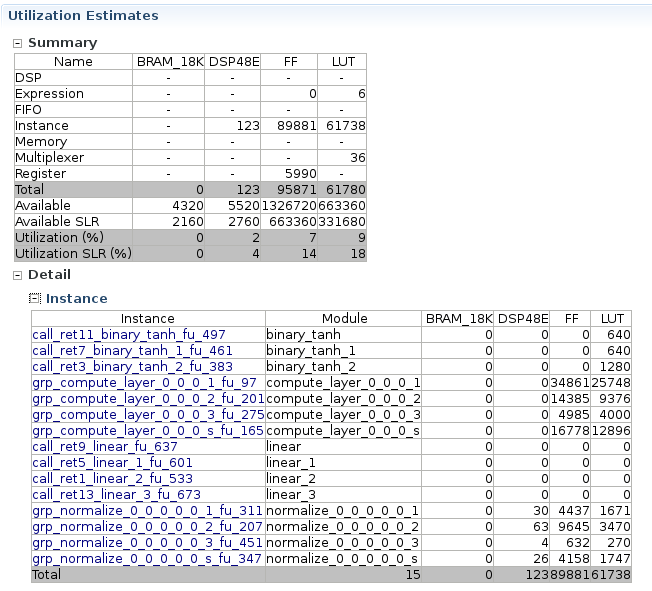Click the Utilization Estimates heading
Screen dimensions: 652x591
pos(83,16)
